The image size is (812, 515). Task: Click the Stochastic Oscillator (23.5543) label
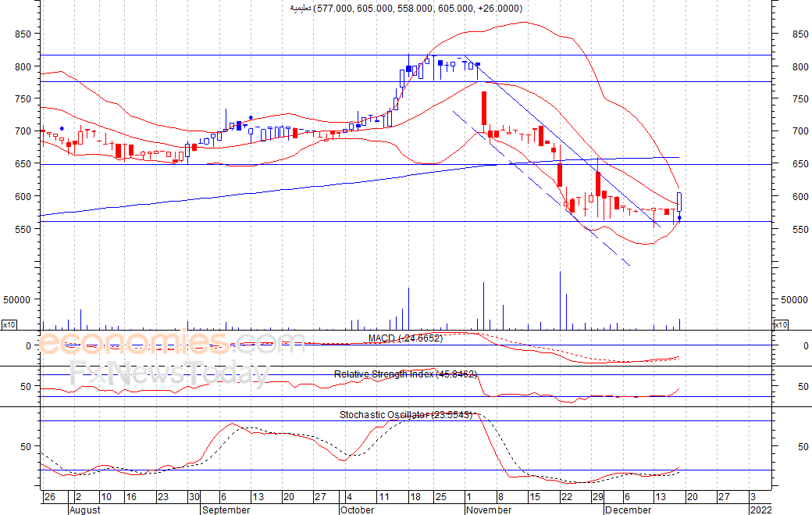[406, 414]
